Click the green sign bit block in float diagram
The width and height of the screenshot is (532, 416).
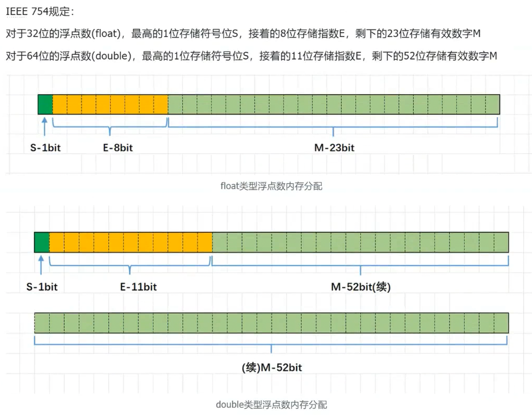click(44, 104)
